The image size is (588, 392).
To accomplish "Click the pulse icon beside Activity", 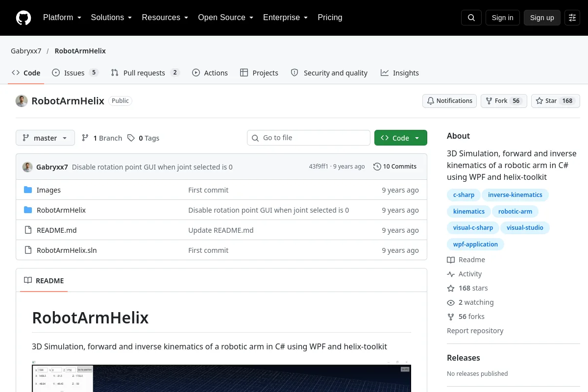I will tap(451, 274).
